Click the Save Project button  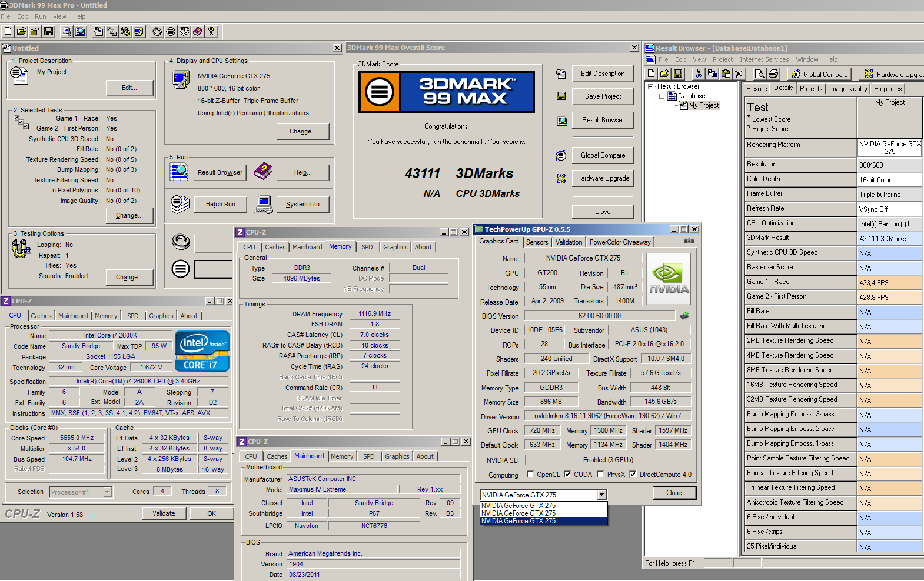[603, 96]
